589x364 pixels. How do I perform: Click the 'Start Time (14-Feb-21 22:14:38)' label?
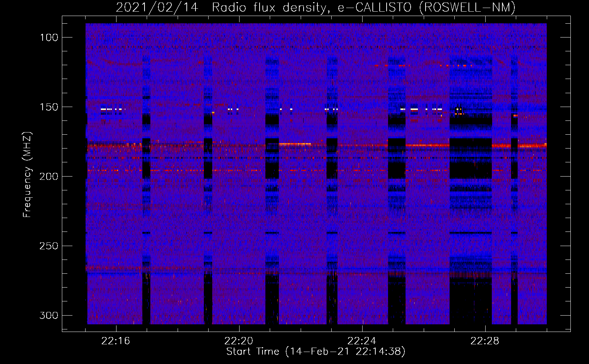(x=316, y=352)
